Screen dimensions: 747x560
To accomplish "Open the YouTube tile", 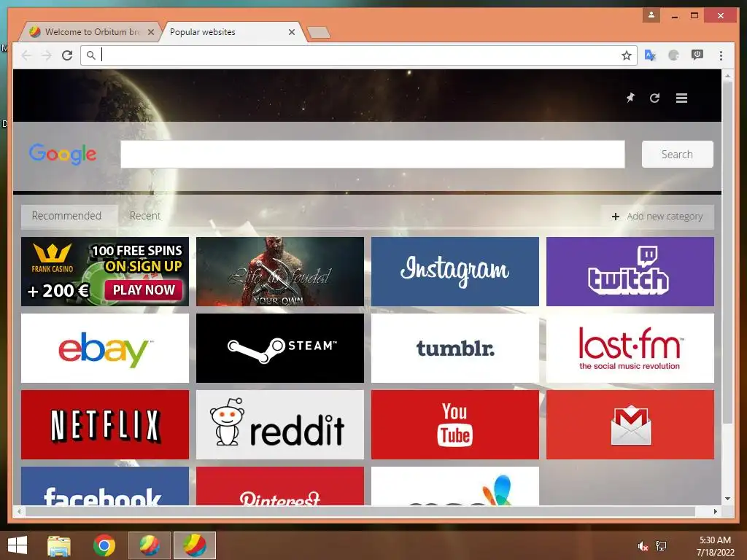I will pyautogui.click(x=455, y=425).
